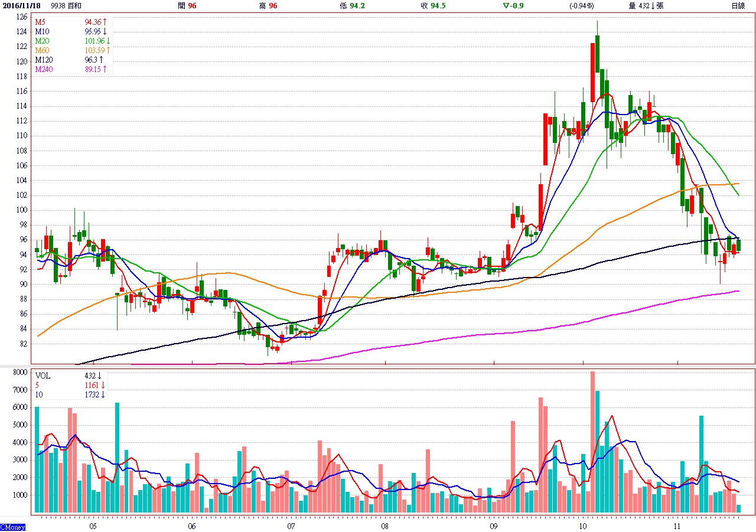Select the 9938 百和 stock name

click(67, 6)
